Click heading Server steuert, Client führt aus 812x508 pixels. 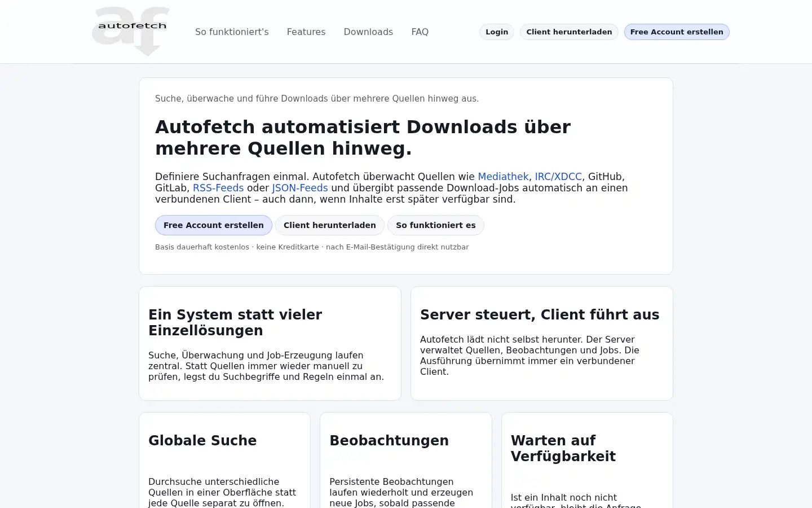[x=540, y=315]
